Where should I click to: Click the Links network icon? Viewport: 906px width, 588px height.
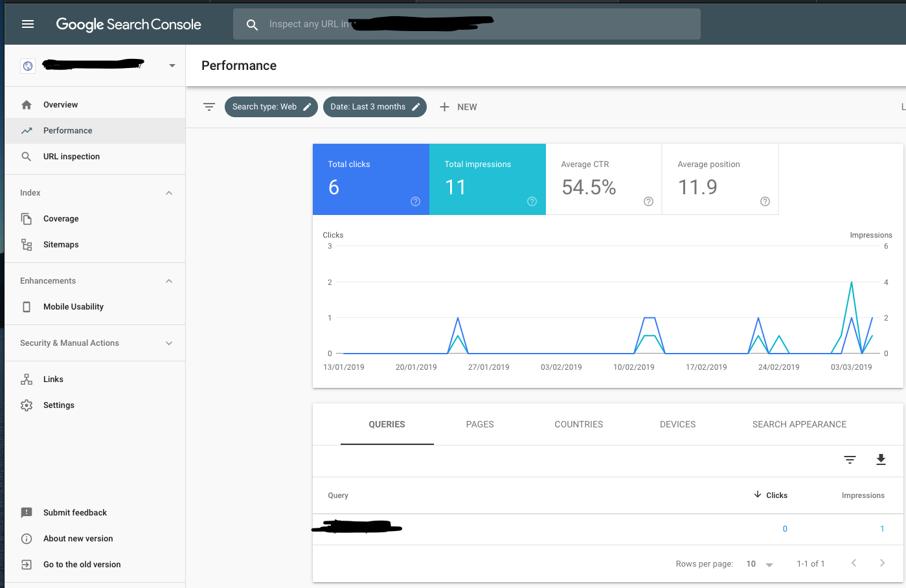(x=27, y=379)
